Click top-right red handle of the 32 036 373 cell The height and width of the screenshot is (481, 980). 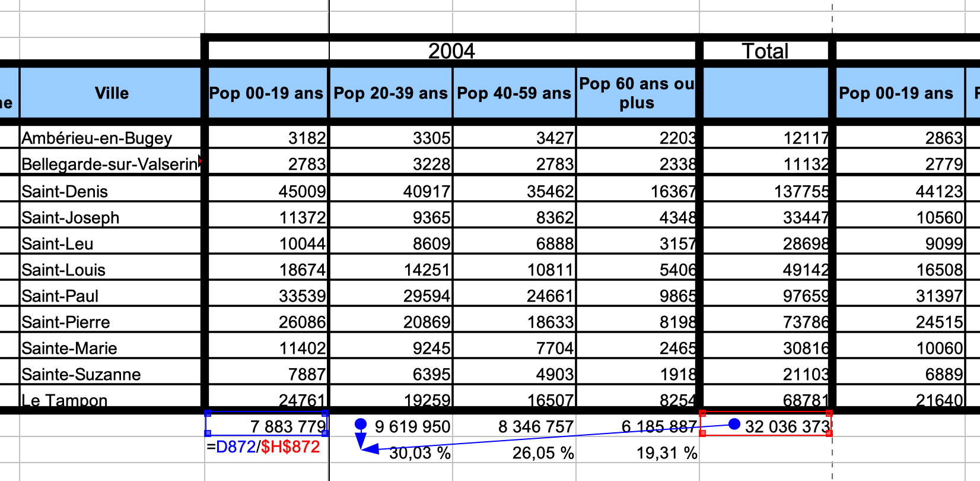pos(829,413)
